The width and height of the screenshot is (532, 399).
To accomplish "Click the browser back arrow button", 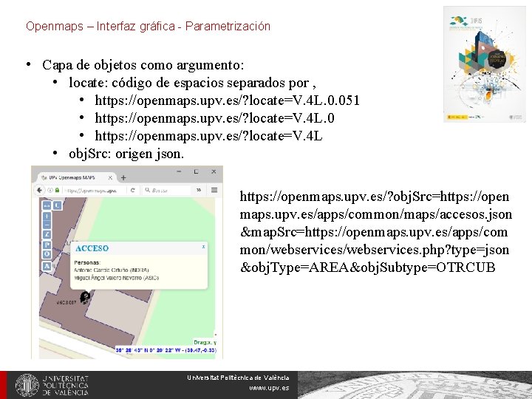I will [39, 191].
